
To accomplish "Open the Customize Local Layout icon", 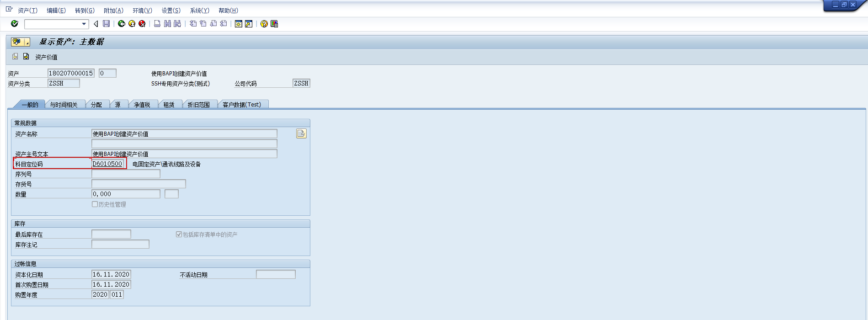I will (x=274, y=24).
